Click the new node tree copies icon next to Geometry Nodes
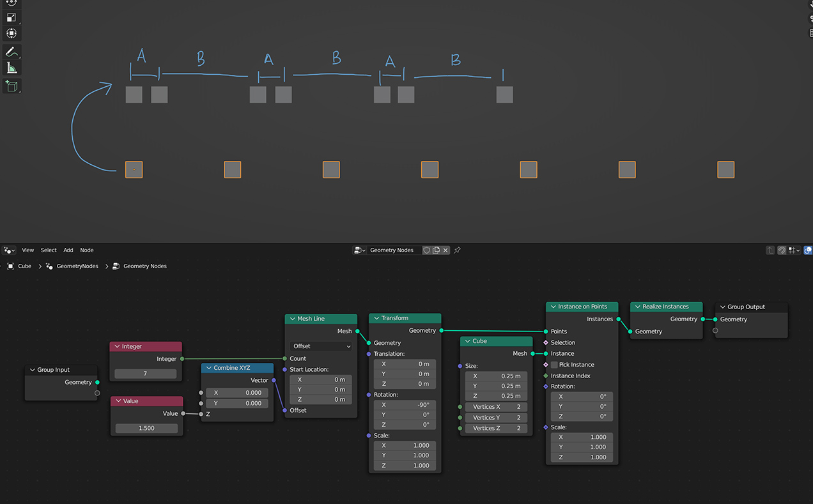The height and width of the screenshot is (504, 813). click(x=436, y=250)
